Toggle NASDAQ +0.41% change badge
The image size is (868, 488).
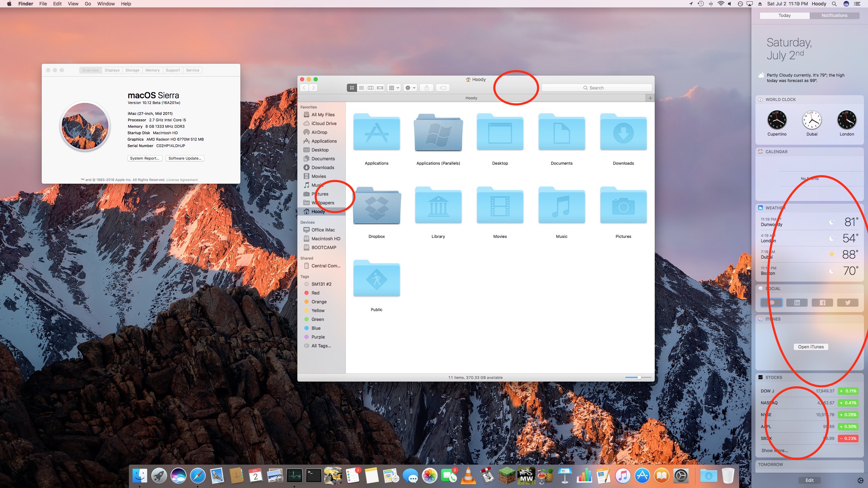848,403
